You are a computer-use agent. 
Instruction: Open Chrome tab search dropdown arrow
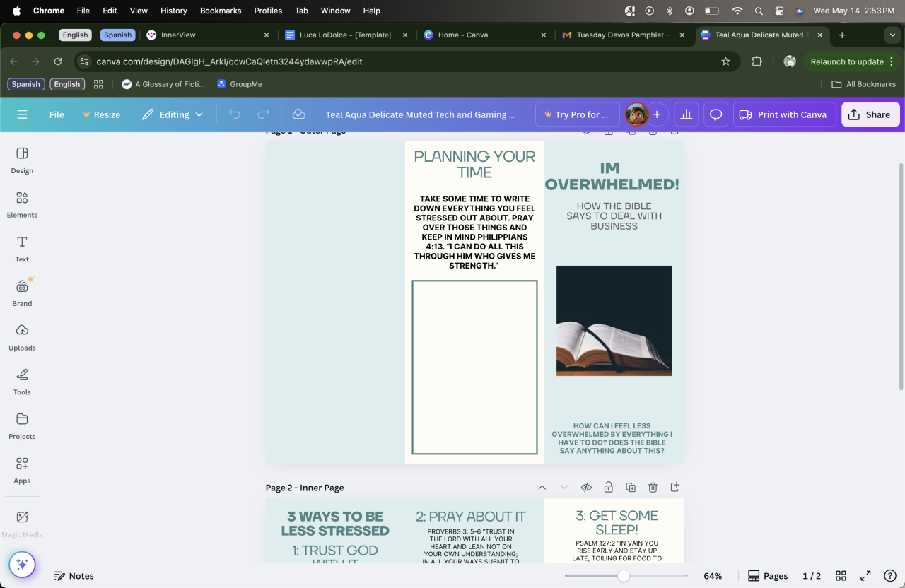[891, 35]
